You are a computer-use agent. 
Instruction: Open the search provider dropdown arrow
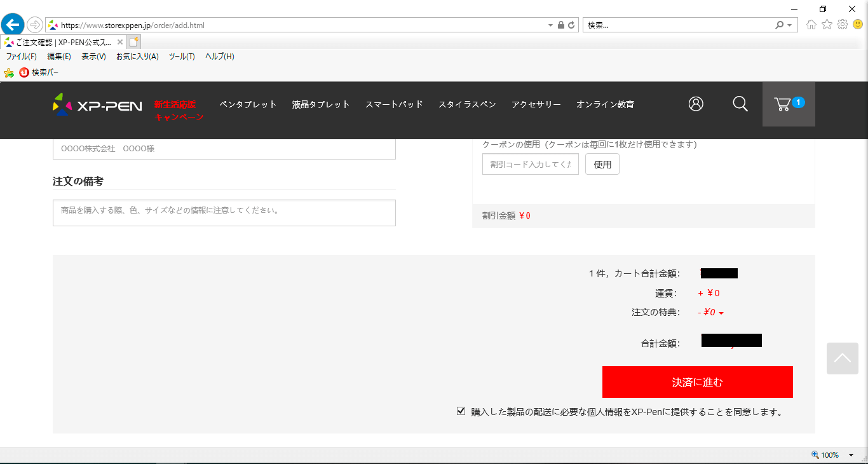pos(790,25)
